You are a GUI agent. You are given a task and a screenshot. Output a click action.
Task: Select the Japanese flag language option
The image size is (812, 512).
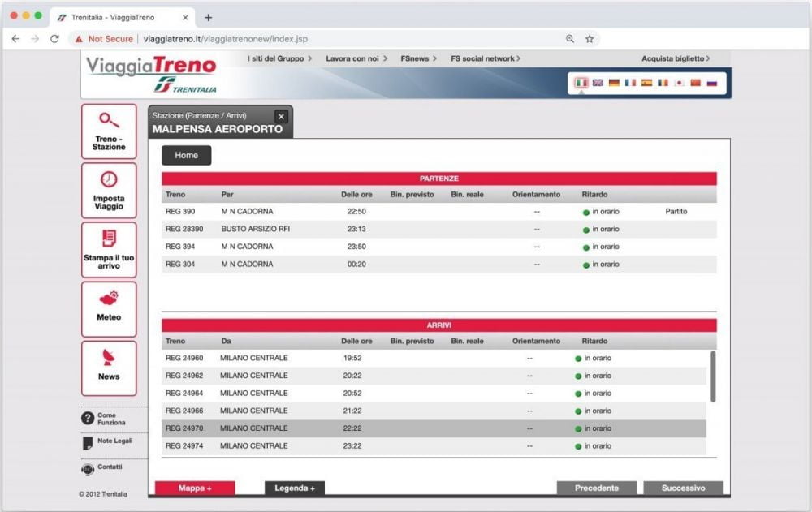pyautogui.click(x=680, y=83)
